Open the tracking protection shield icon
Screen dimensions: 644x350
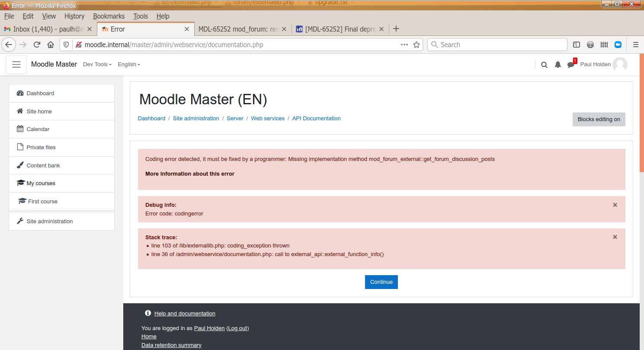(x=66, y=45)
